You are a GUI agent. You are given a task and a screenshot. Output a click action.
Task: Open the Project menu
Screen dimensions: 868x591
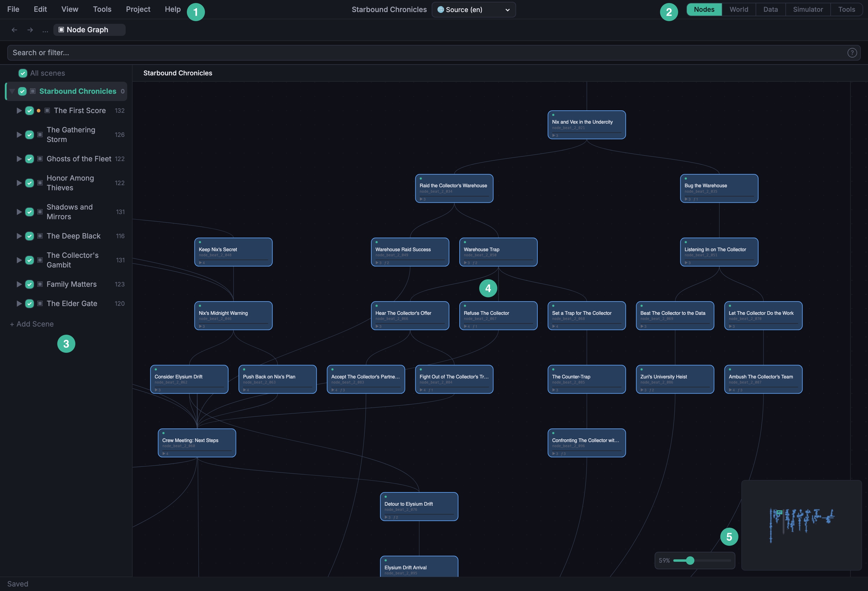138,9
